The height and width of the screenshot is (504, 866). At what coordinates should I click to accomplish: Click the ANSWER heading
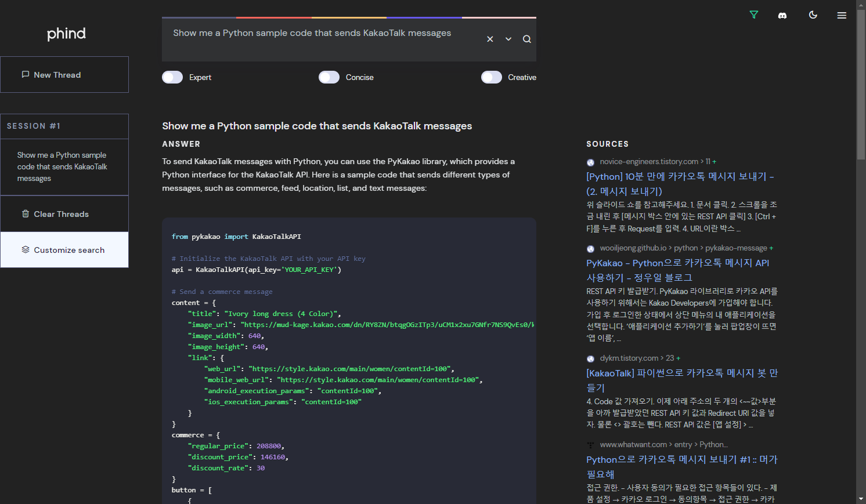pos(181,144)
